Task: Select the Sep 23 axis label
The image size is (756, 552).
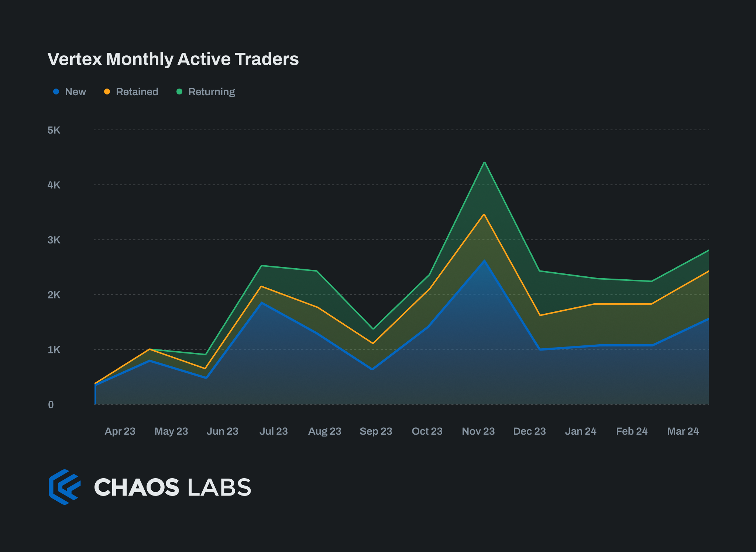Action: click(376, 431)
